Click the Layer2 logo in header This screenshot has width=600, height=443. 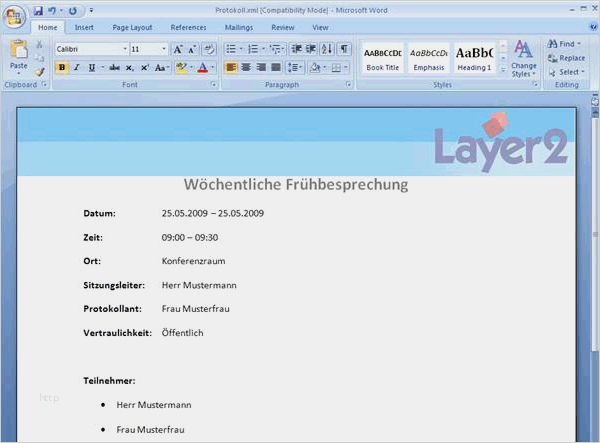(x=501, y=143)
